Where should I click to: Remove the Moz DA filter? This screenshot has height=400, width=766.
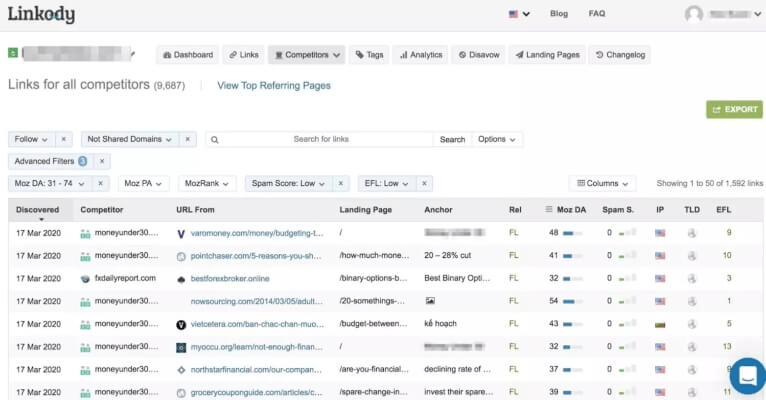click(101, 184)
